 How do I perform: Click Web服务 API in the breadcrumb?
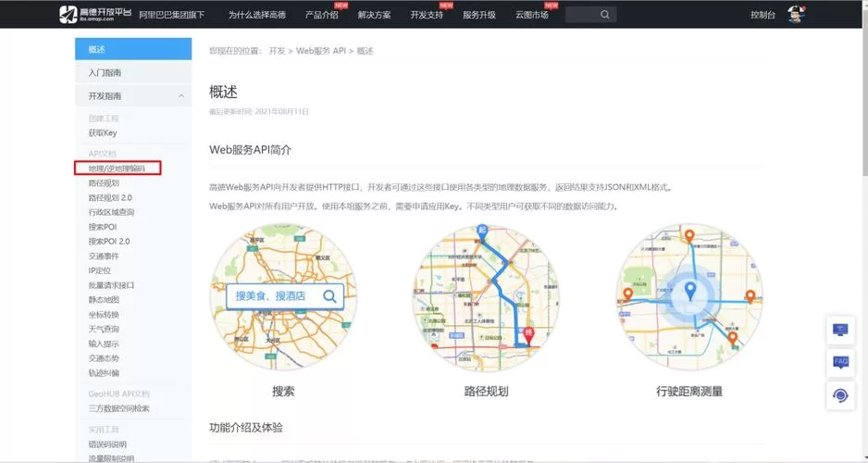[x=321, y=51]
